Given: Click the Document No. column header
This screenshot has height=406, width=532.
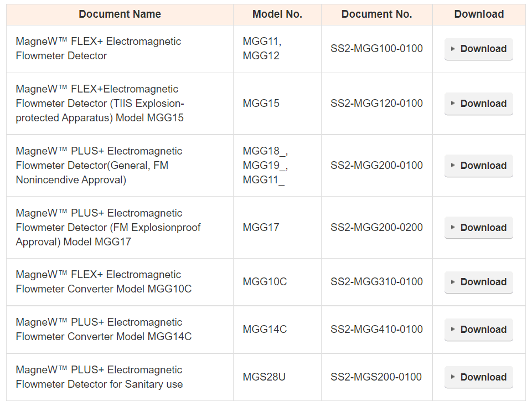Looking at the screenshot, I should click(376, 14).
